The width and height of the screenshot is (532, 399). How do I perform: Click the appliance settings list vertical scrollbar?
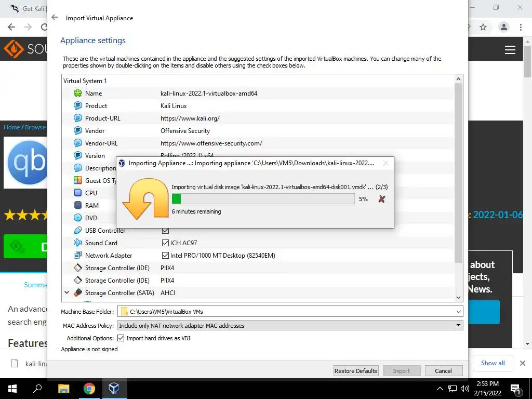point(458,173)
